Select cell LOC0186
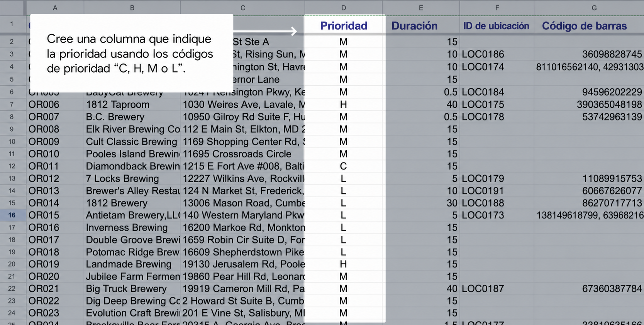Image resolution: width=644 pixels, height=325 pixels. coord(497,54)
